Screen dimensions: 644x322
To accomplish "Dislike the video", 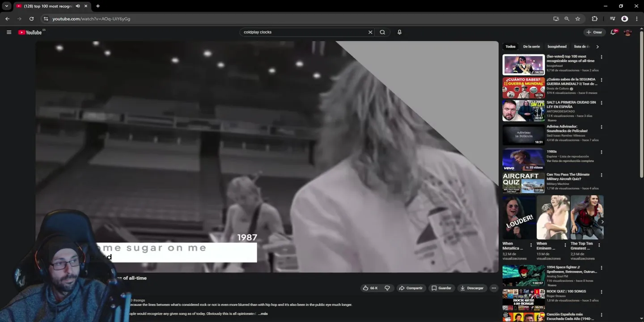I will click(x=387, y=288).
